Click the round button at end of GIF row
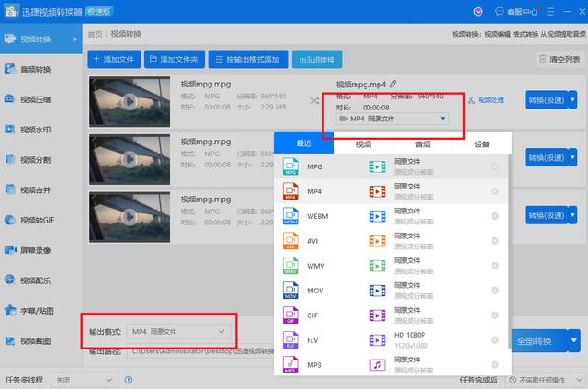588x389 pixels. [x=494, y=315]
